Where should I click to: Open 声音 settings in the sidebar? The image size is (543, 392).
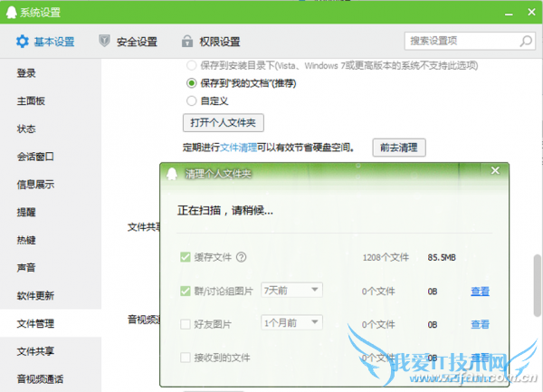51,268
